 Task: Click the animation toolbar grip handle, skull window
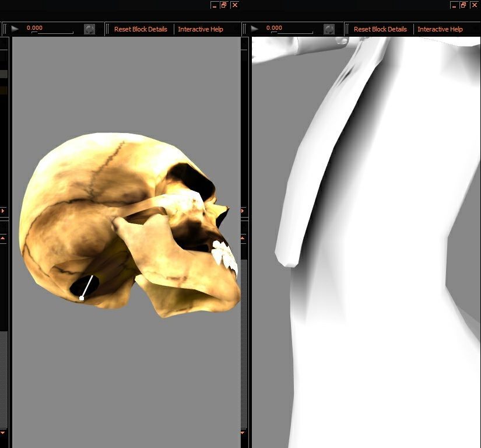point(5,29)
